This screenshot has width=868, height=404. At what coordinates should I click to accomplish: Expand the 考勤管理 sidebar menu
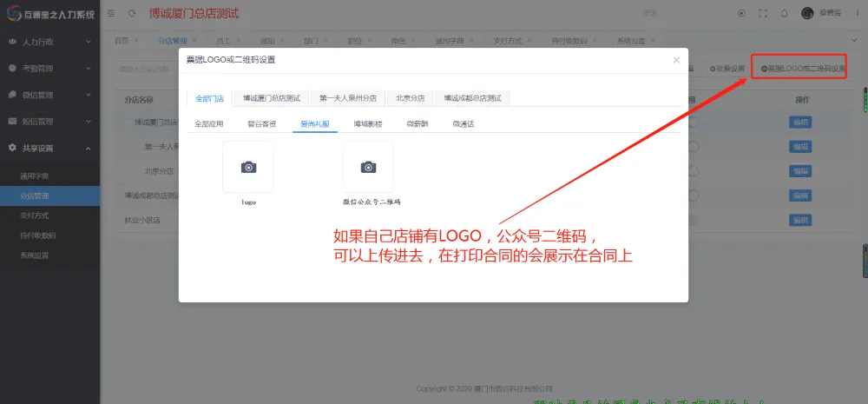coord(49,68)
